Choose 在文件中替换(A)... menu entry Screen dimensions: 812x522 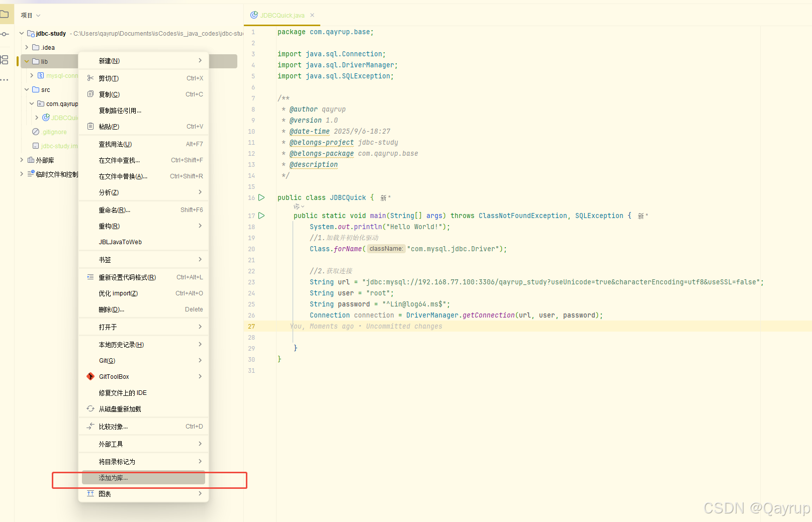click(x=144, y=176)
